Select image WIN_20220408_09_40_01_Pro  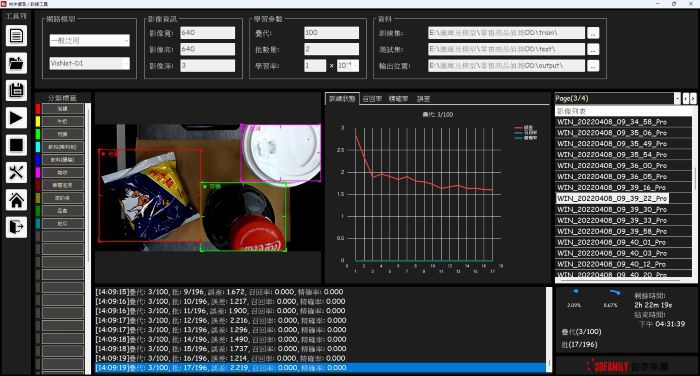click(612, 242)
